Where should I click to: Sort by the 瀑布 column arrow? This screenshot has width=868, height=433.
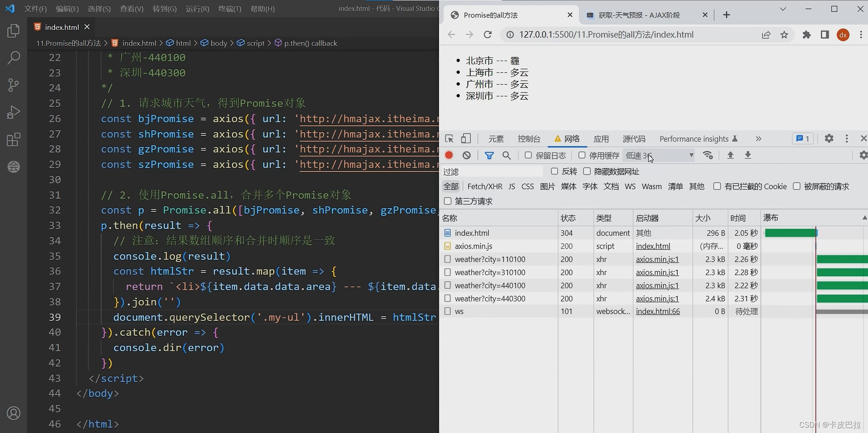864,218
